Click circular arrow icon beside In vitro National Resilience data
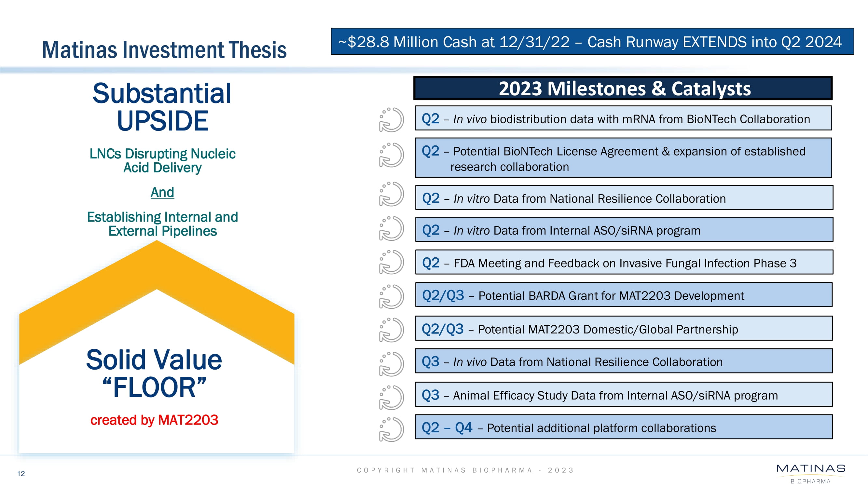868x488 pixels. tap(391, 194)
